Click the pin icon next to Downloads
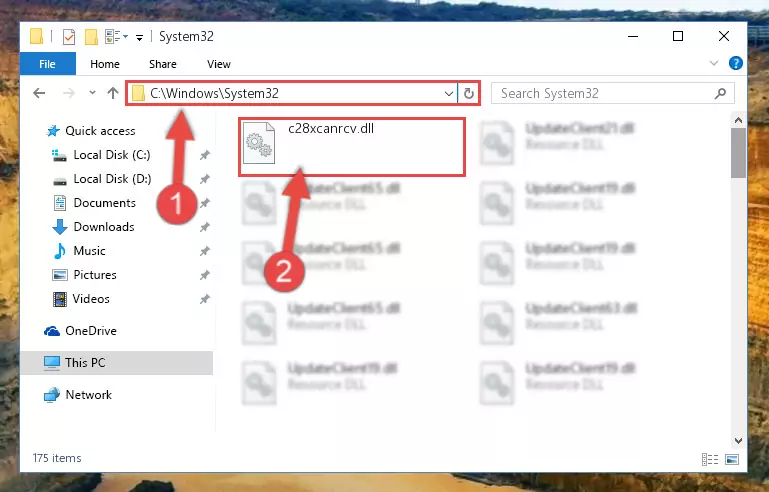 [x=205, y=227]
